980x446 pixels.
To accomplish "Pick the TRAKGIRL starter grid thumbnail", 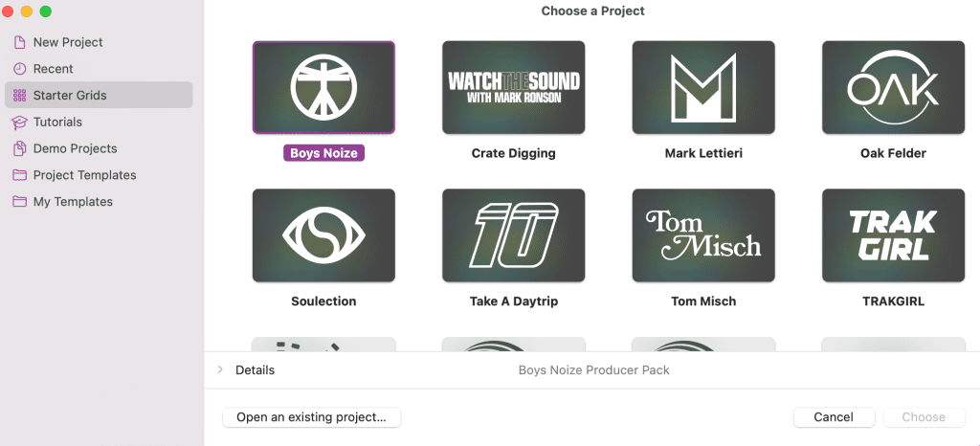I will pos(894,235).
